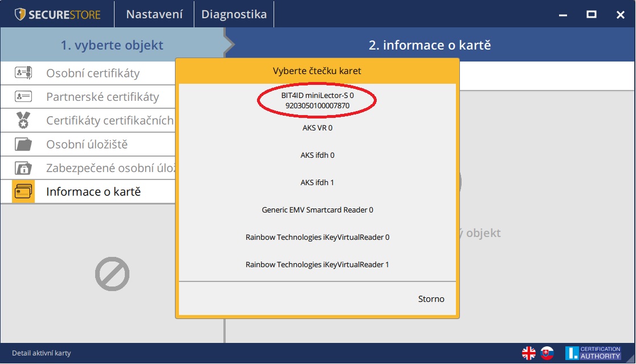Go to step 1 vyberte objekt
636x364 pixels.
click(x=112, y=45)
